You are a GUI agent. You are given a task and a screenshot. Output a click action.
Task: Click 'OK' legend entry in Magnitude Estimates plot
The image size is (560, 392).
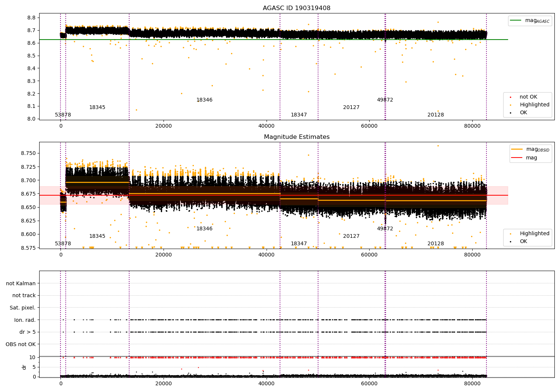(523, 242)
